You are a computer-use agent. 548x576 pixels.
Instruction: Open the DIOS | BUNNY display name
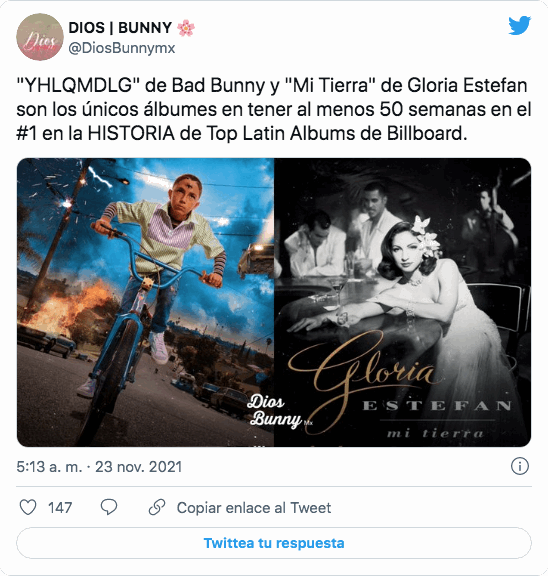coord(120,28)
